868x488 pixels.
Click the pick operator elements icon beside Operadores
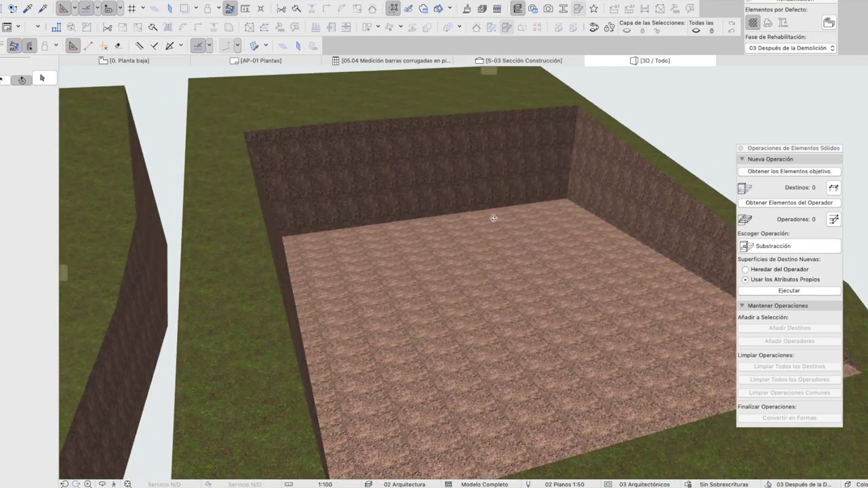tap(833, 219)
